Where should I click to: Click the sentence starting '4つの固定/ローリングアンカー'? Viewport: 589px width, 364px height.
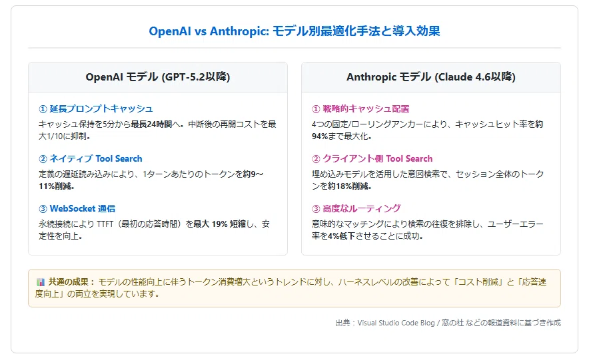coord(428,130)
